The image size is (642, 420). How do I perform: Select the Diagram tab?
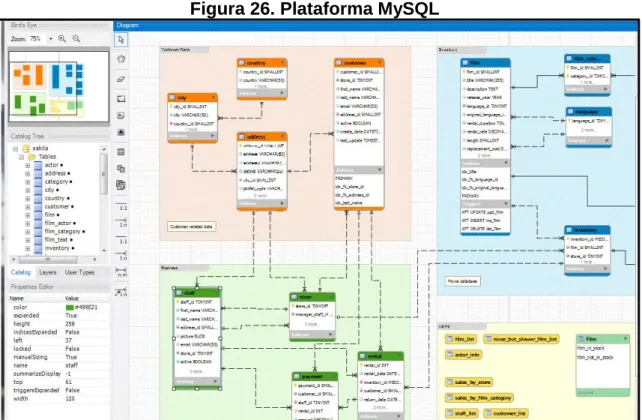[x=127, y=25]
